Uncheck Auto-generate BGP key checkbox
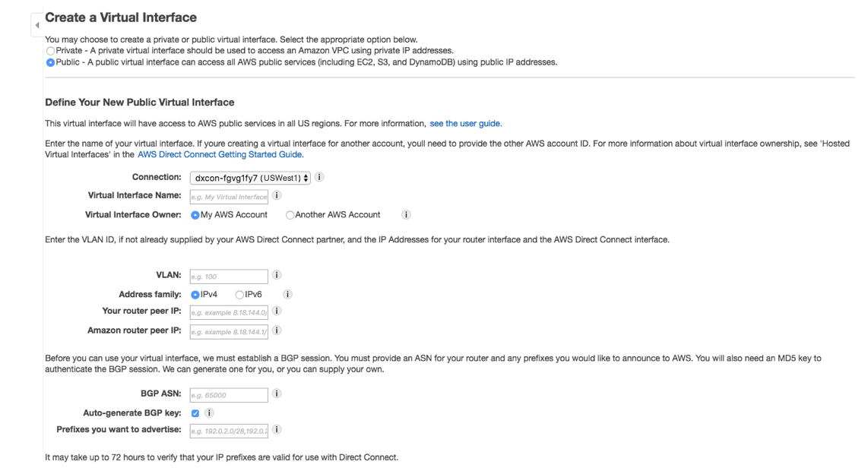Image resolution: width=868 pixels, height=471 pixels. point(195,413)
